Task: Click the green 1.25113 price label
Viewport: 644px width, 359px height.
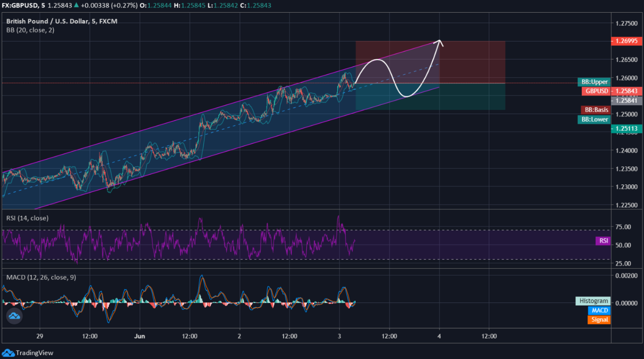Action: click(x=626, y=129)
